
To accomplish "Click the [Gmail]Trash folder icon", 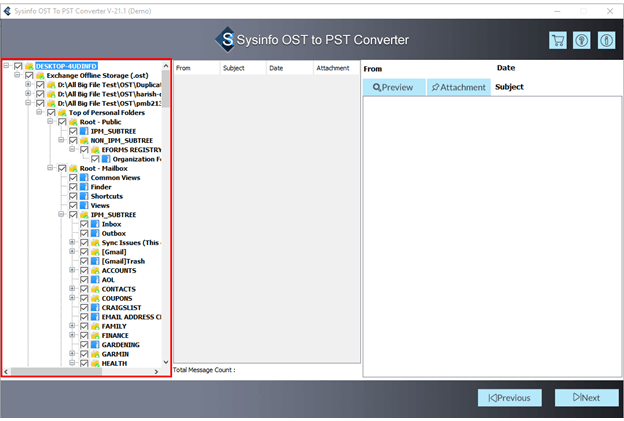I will [95, 261].
